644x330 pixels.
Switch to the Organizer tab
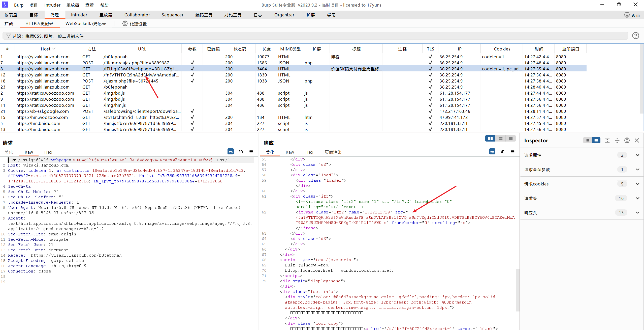(284, 15)
